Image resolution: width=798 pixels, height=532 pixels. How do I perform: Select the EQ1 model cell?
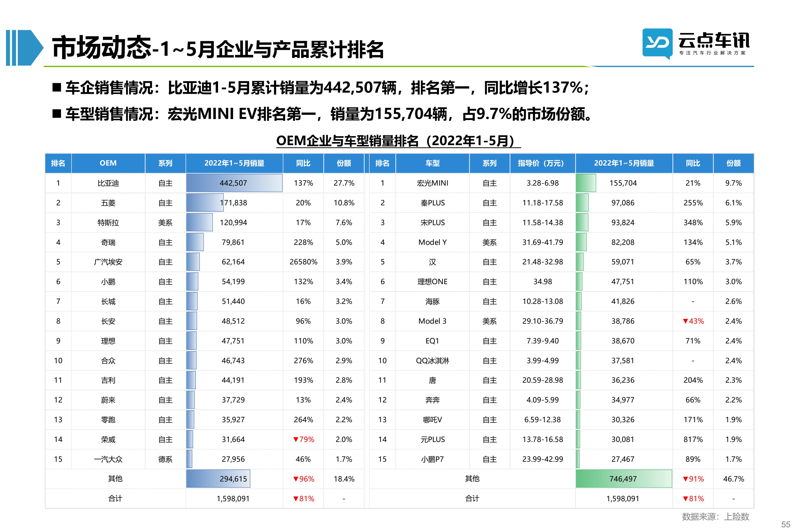[432, 341]
